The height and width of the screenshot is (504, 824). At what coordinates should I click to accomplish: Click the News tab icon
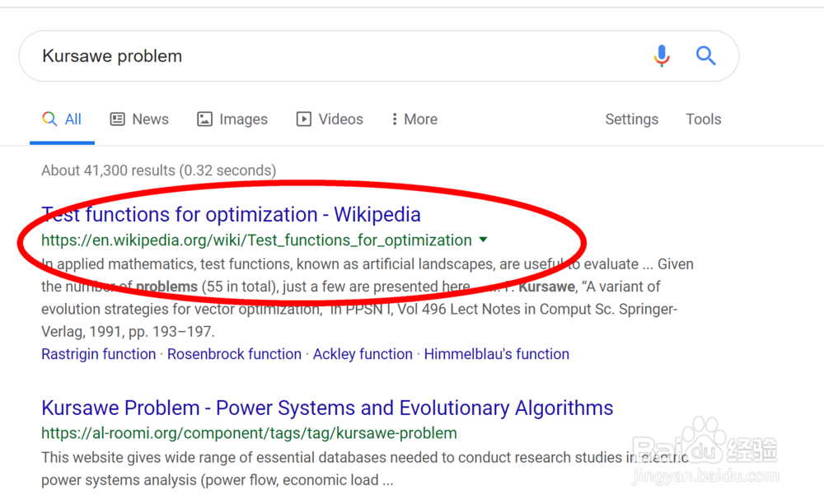coord(118,119)
